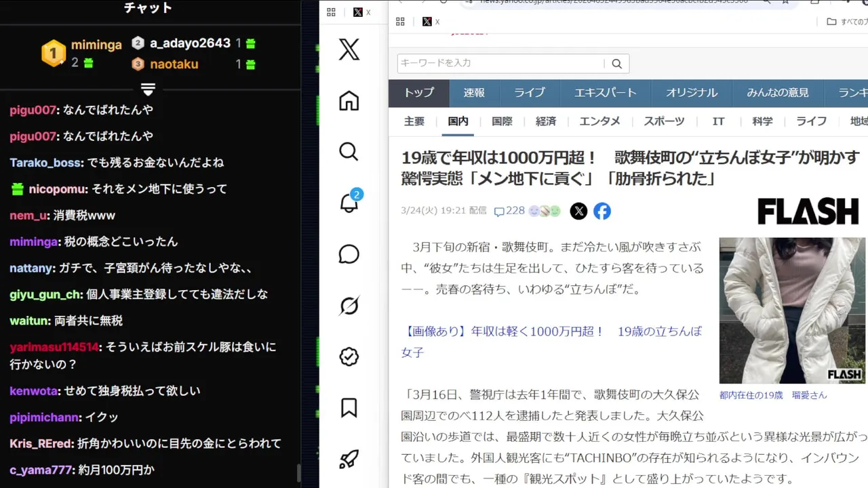Click chat user nem_u

coord(28,216)
